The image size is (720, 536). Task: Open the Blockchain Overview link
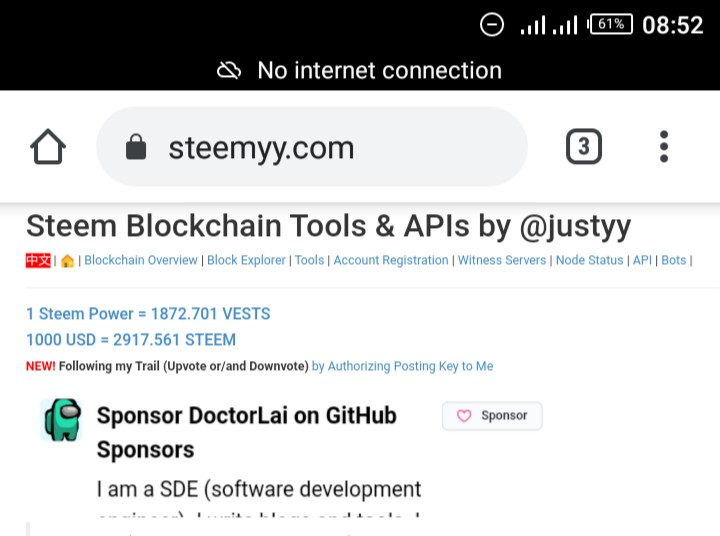pyautogui.click(x=141, y=260)
